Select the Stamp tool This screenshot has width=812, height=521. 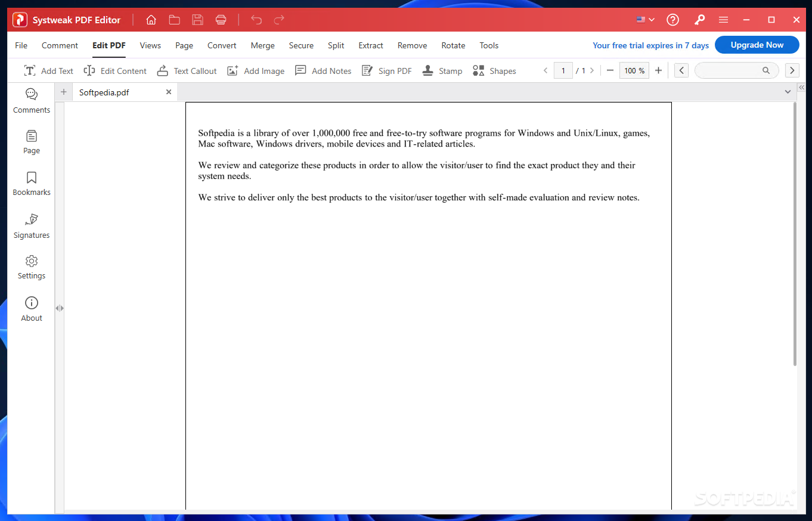tap(442, 71)
